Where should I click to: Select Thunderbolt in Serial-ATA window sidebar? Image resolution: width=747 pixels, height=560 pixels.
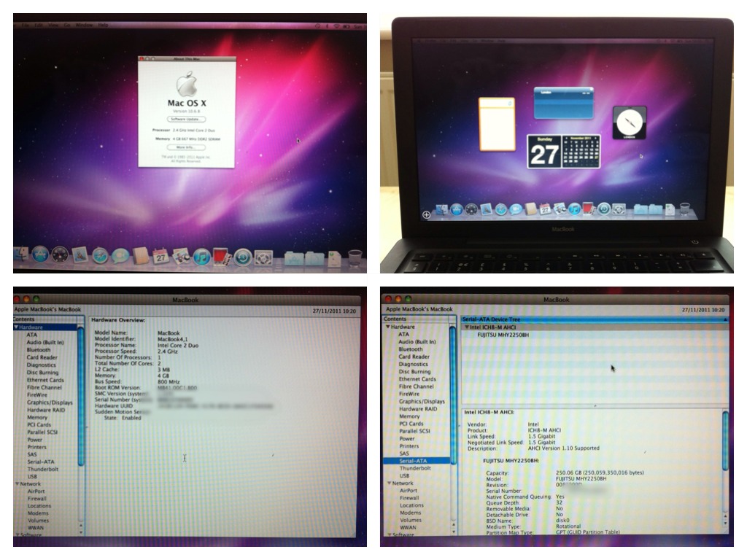(x=415, y=469)
